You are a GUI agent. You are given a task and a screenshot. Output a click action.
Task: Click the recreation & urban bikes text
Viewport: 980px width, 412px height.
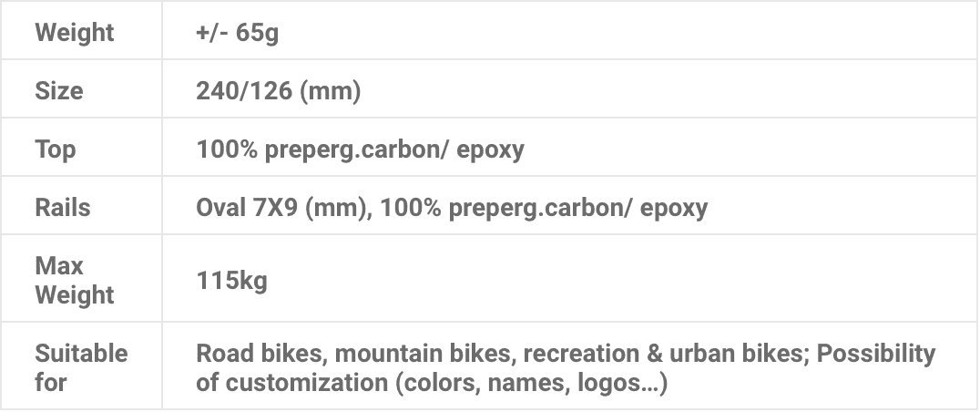point(663,354)
